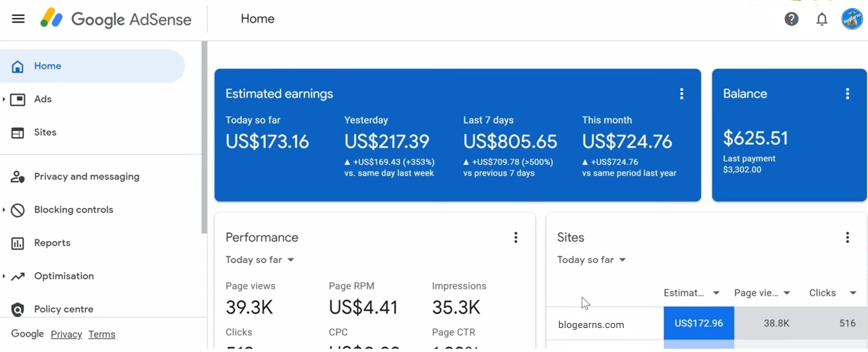Click the US$805.65 last 7 days value
Image resolution: width=868 pixels, height=352 pixels.
pyautogui.click(x=510, y=141)
